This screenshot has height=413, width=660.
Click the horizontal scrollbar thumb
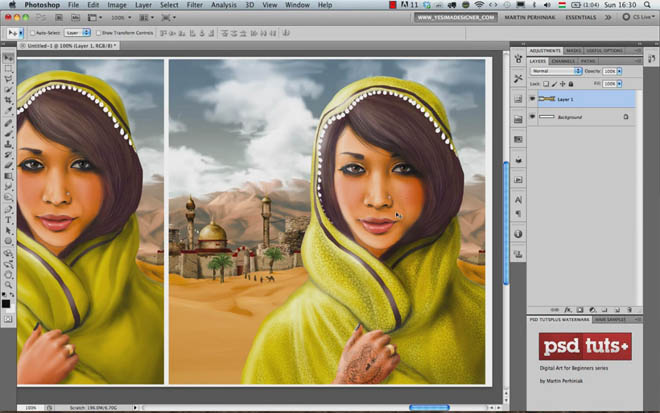tap(429, 407)
